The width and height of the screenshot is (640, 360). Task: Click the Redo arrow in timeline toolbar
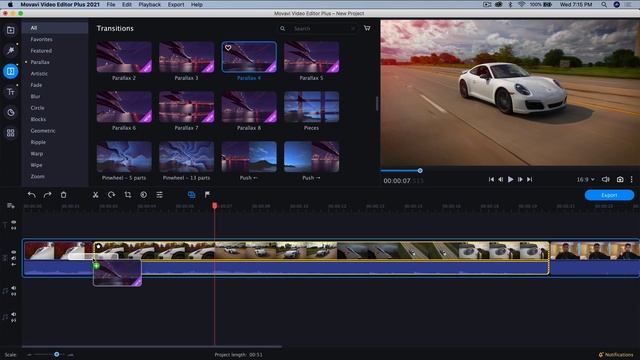(x=47, y=195)
